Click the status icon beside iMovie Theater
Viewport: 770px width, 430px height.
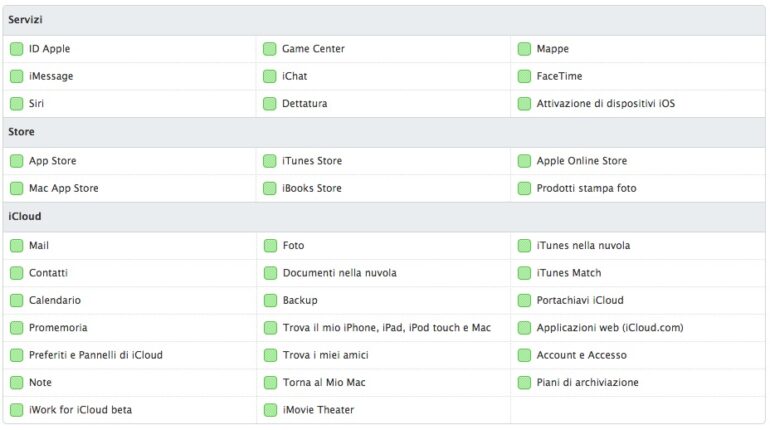pos(270,410)
